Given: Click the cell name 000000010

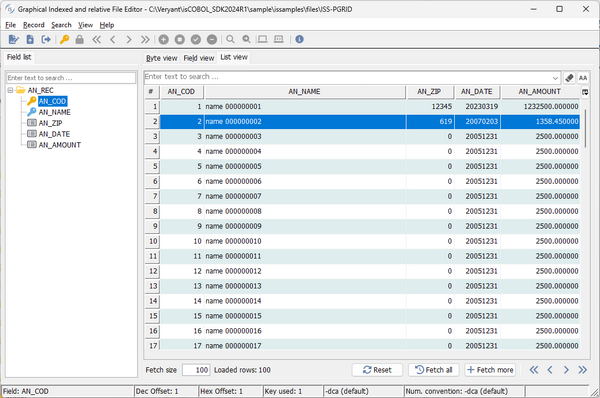Looking at the screenshot, I should point(305,241).
